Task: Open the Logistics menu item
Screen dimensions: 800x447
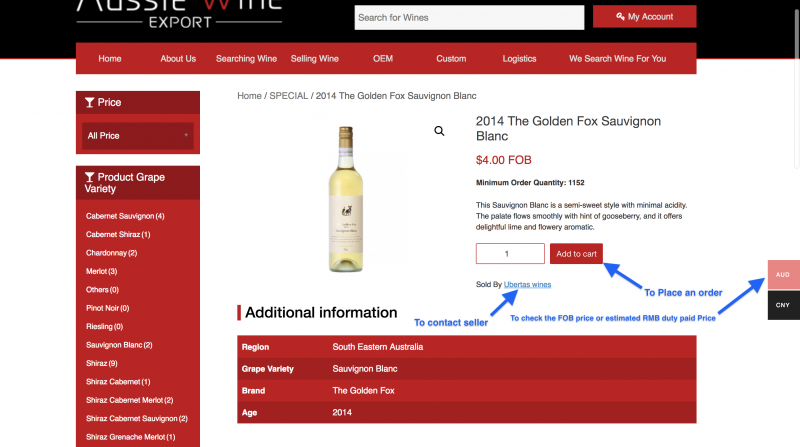Action: pyautogui.click(x=519, y=59)
